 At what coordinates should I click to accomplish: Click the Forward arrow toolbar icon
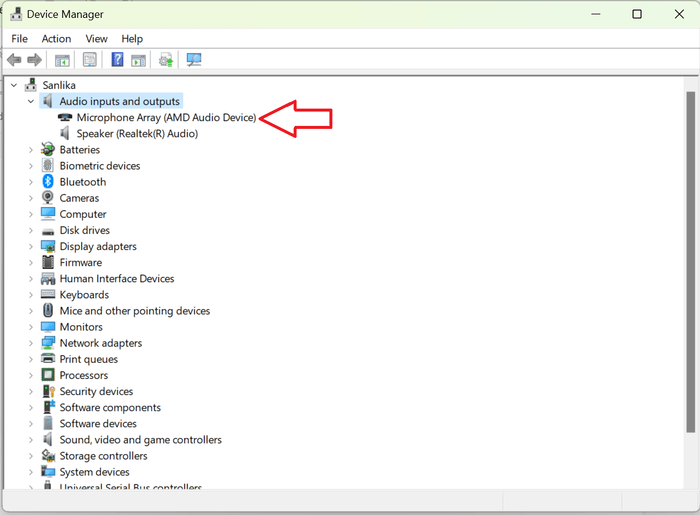[34, 59]
